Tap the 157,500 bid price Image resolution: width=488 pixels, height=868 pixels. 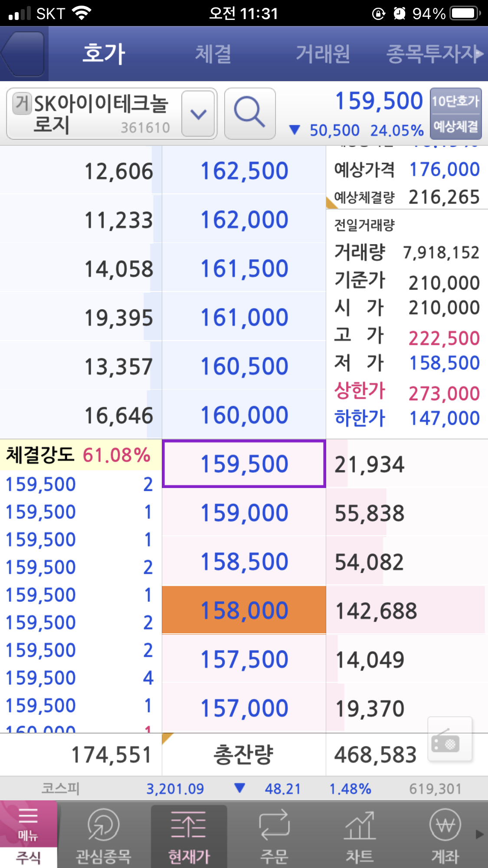[244, 659]
